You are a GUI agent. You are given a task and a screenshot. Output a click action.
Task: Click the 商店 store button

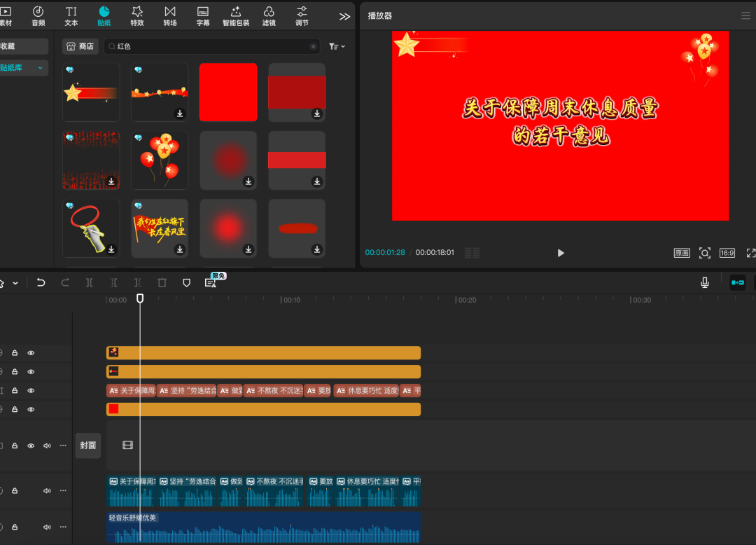pos(80,46)
